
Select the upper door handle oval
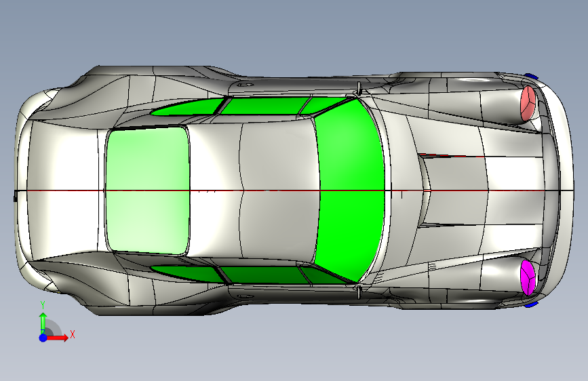point(245,85)
